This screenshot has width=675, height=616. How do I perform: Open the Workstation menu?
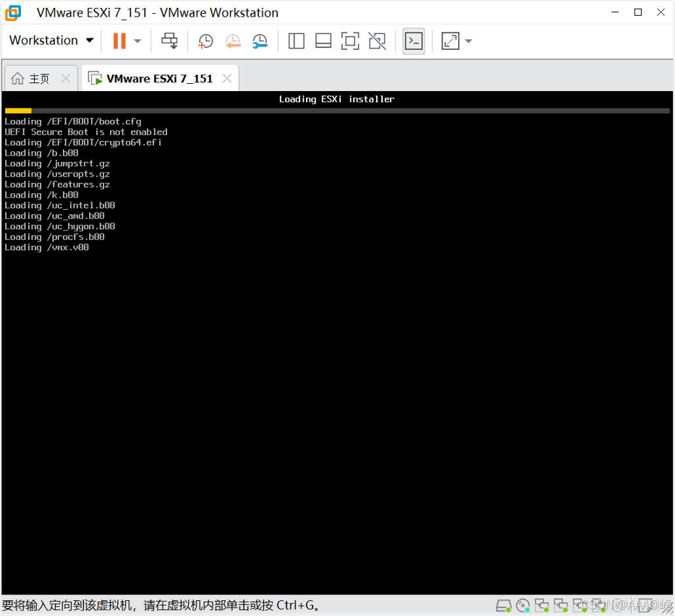pyautogui.click(x=51, y=40)
